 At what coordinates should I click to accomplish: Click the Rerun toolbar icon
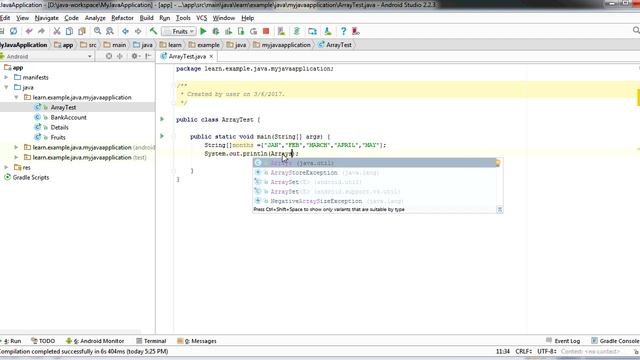pos(253,31)
